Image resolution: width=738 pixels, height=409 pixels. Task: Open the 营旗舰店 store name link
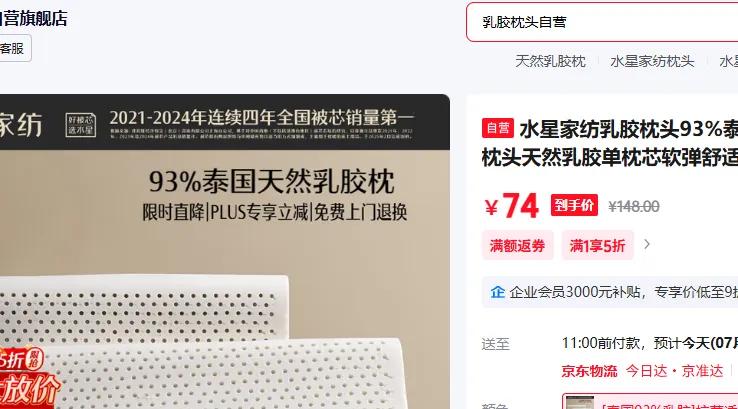point(34,19)
